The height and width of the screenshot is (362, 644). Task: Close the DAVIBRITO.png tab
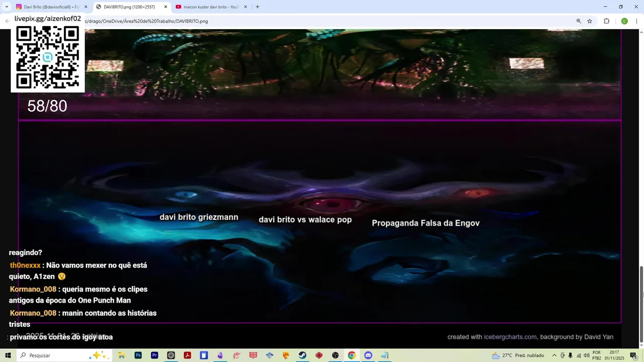pyautogui.click(x=166, y=7)
